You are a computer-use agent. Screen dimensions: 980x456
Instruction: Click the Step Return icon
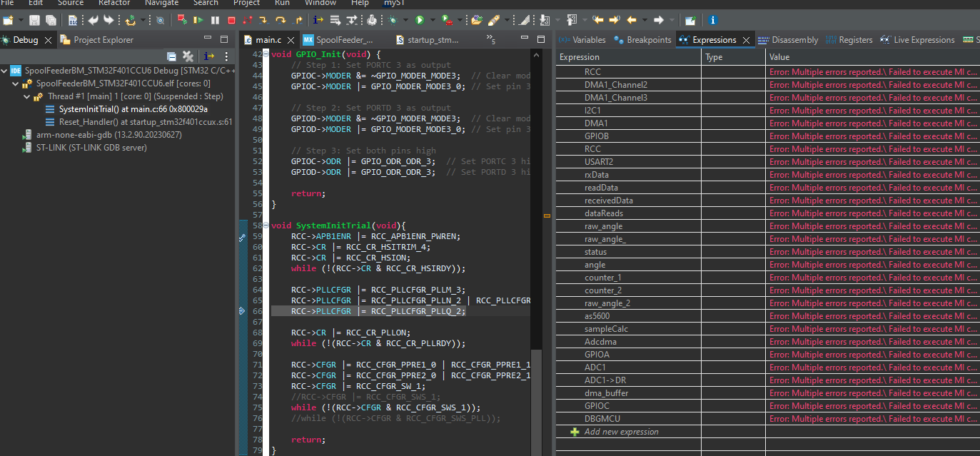tap(298, 20)
